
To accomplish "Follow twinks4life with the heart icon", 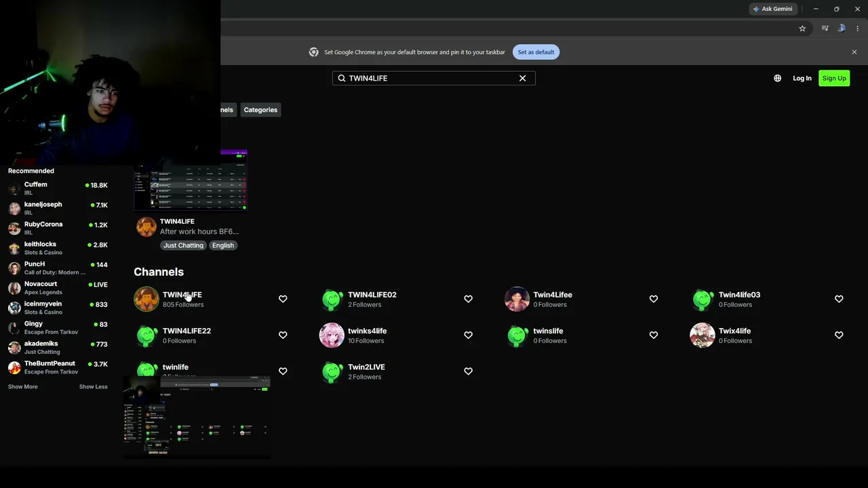I will (468, 335).
